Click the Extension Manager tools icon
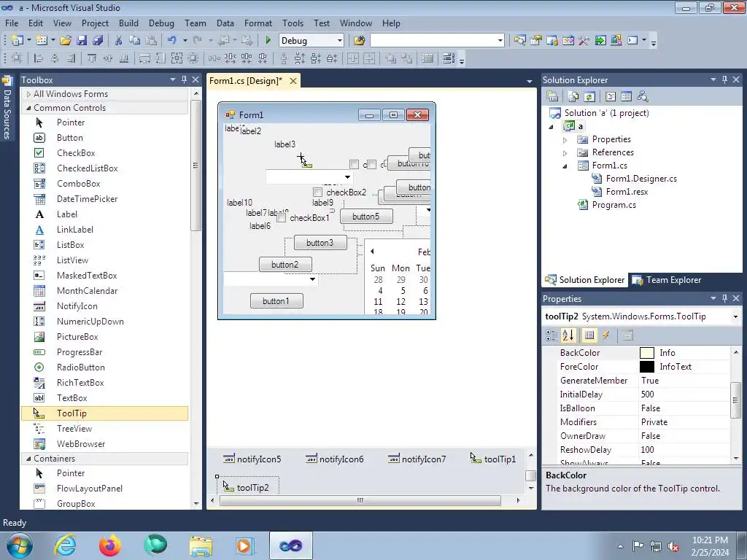 584,41
